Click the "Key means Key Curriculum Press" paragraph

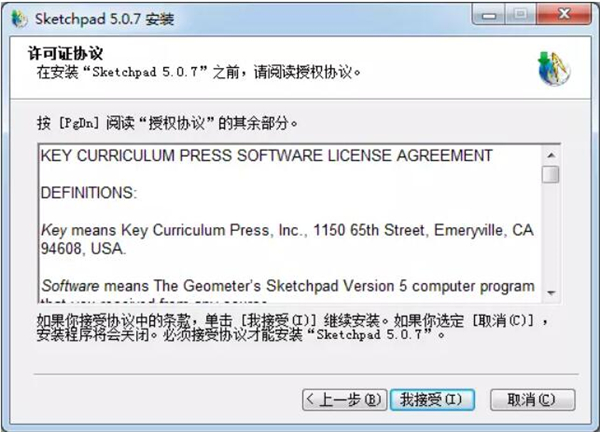point(287,239)
